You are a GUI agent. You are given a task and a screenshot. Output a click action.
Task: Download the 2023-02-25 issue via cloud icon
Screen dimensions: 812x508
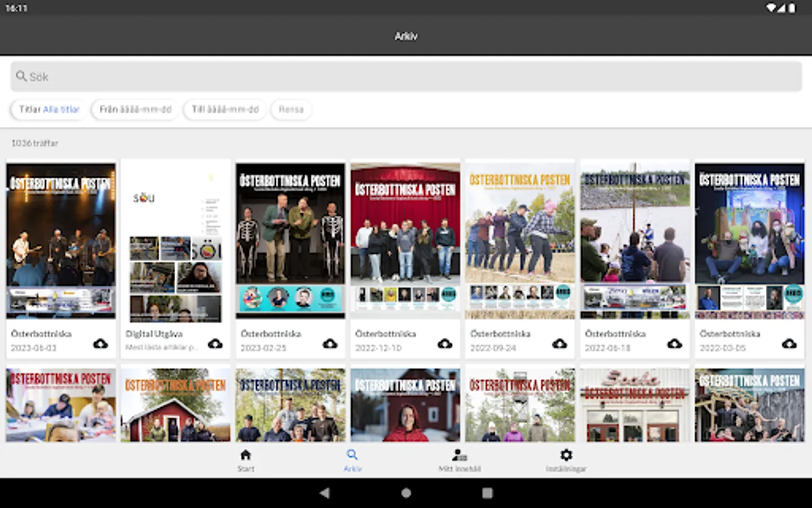[330, 343]
